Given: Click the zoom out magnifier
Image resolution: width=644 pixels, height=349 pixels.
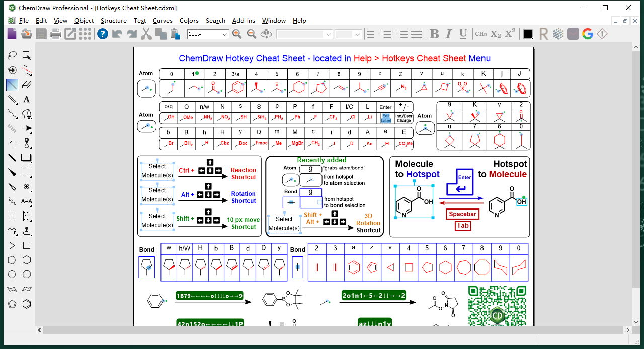Looking at the screenshot, I should pyautogui.click(x=252, y=34).
